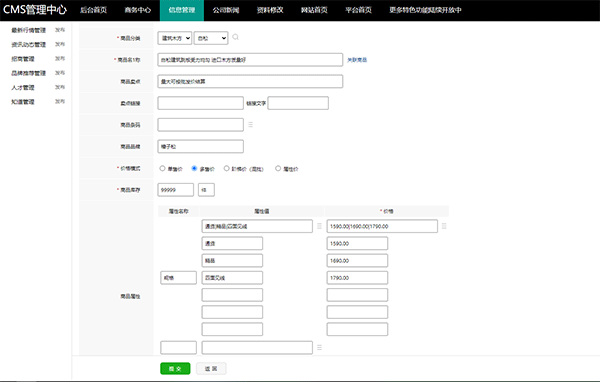Open the 资料修改 nav item

coord(270,10)
